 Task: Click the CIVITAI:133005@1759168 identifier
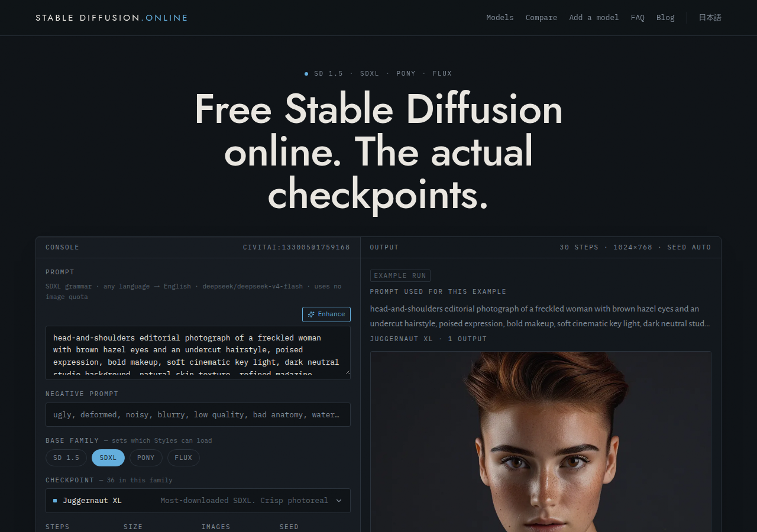coord(296,248)
